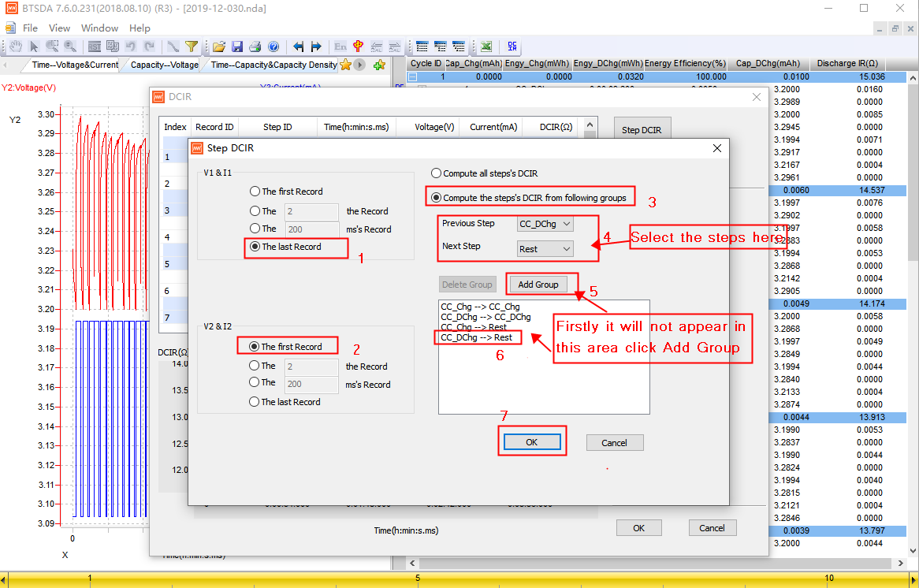Select V2 & I2 'The first Record' radio
The width and height of the screenshot is (919, 588).
pos(255,347)
